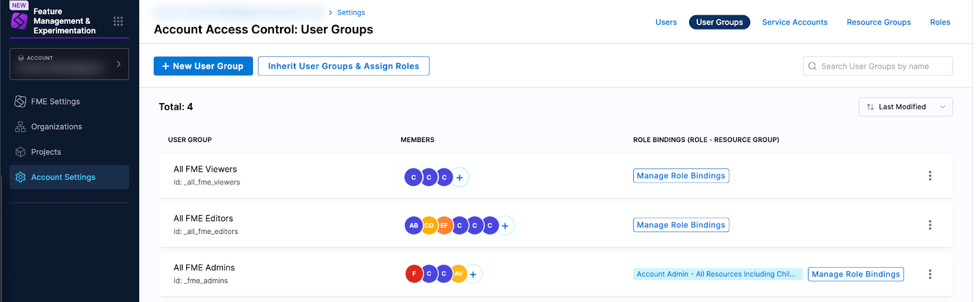The height and width of the screenshot is (302, 980).
Task: Open options menu for All FME Admins
Action: (x=930, y=274)
